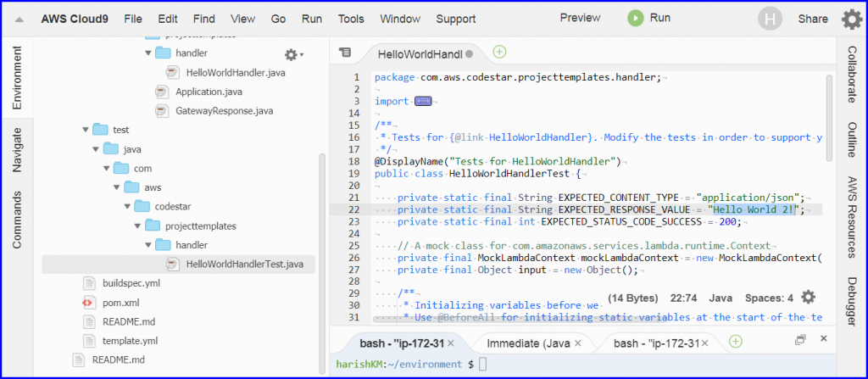Change the Spaces: 4 indentation setting

769,298
